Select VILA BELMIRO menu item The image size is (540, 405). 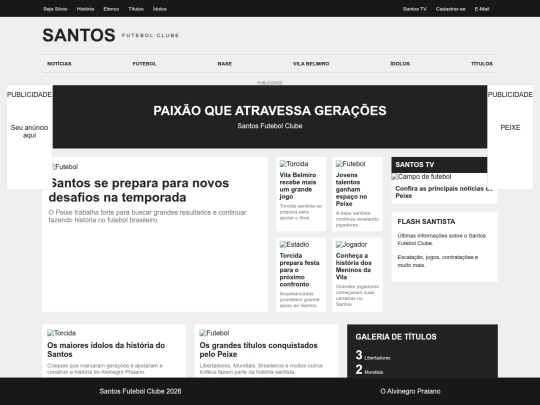311,64
